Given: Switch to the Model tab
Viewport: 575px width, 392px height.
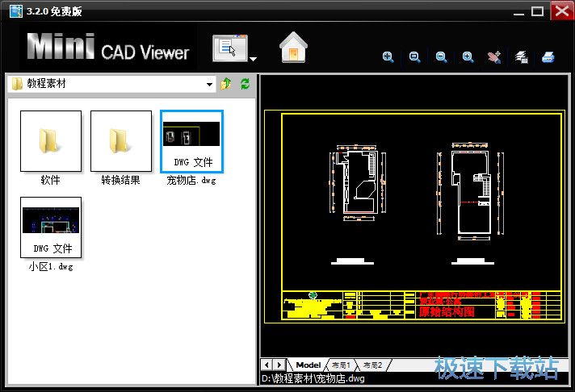Looking at the screenshot, I should pyautogui.click(x=308, y=365).
